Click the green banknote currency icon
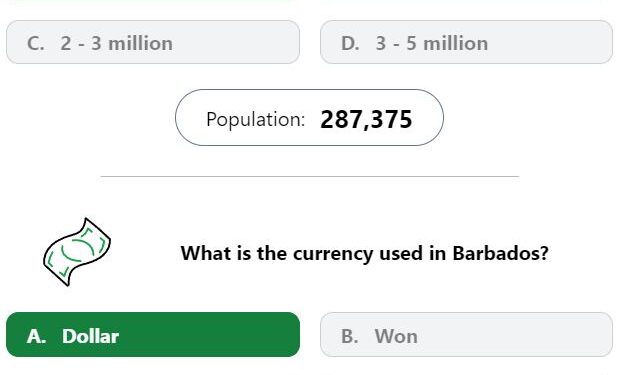The width and height of the screenshot is (621, 375). pos(77,252)
